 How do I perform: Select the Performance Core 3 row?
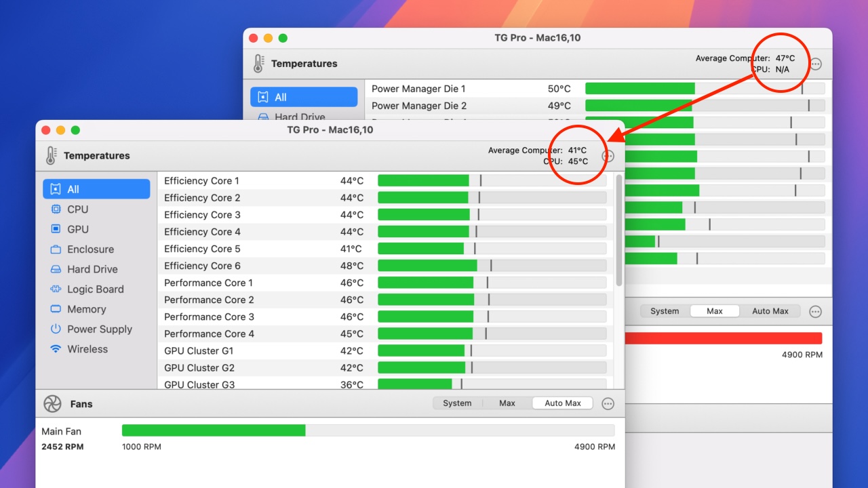click(x=385, y=317)
